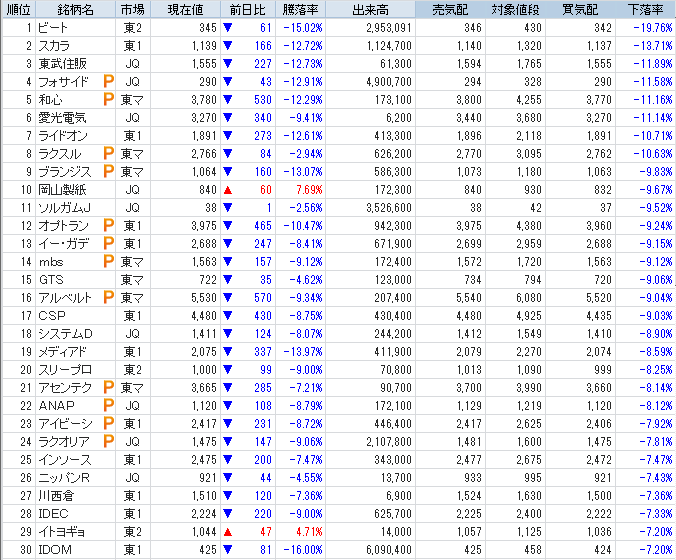
Task: Click the volume value 3,526,600
Action: [389, 208]
